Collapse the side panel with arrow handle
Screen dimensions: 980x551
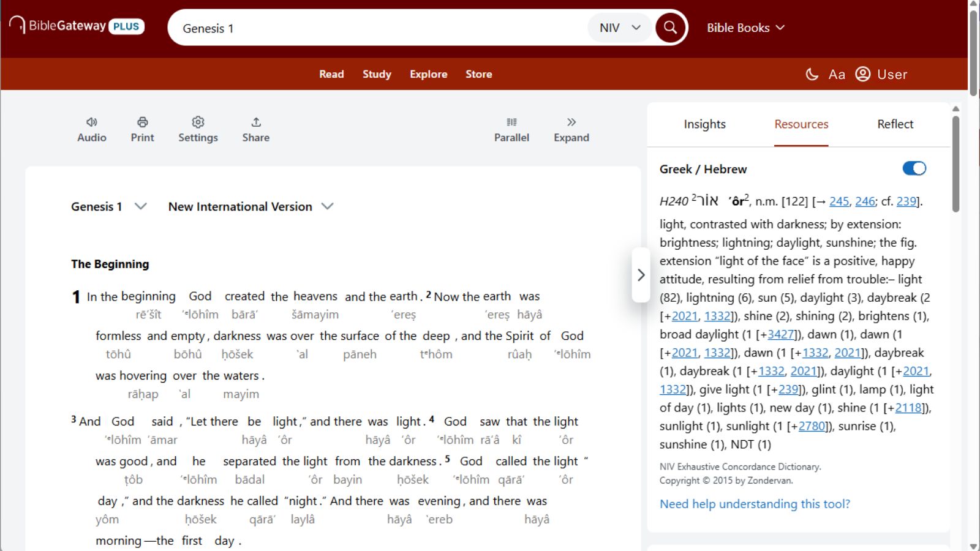tap(641, 275)
